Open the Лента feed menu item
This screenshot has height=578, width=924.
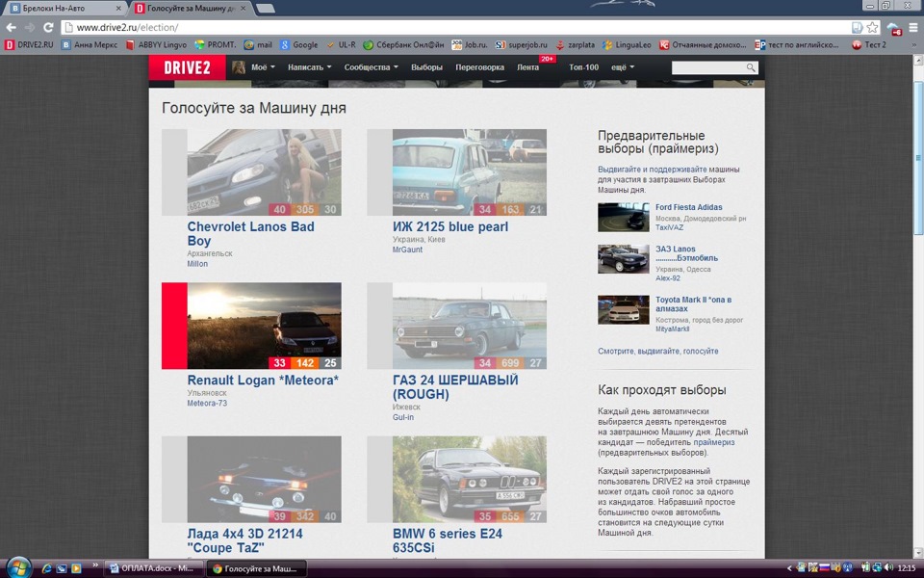(x=528, y=67)
